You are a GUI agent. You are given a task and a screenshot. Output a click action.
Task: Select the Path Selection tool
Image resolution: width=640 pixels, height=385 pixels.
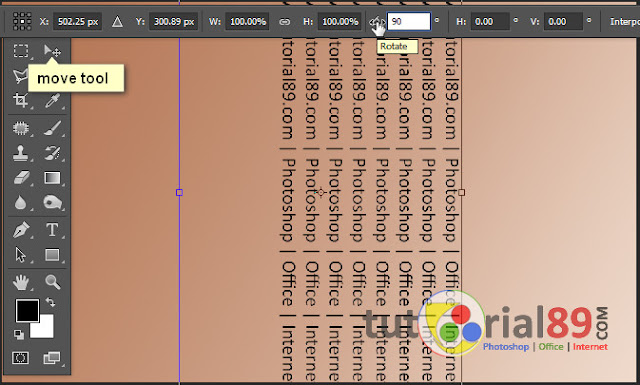(x=20, y=255)
